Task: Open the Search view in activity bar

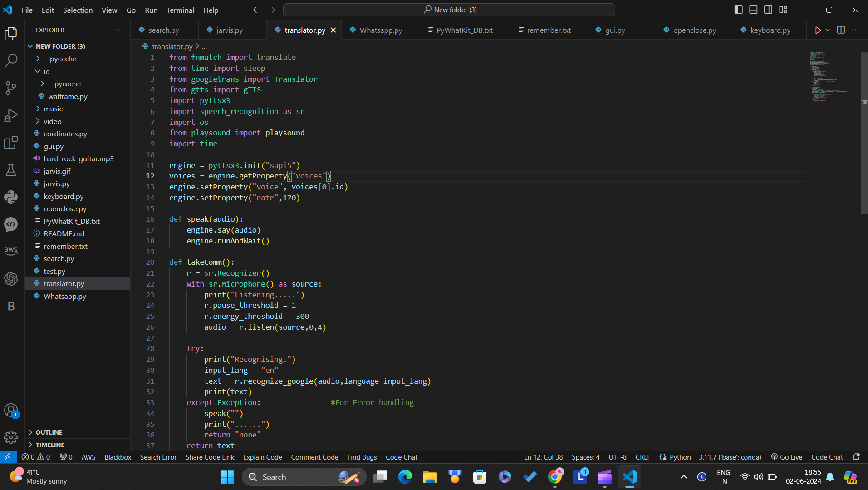Action: 11,60
